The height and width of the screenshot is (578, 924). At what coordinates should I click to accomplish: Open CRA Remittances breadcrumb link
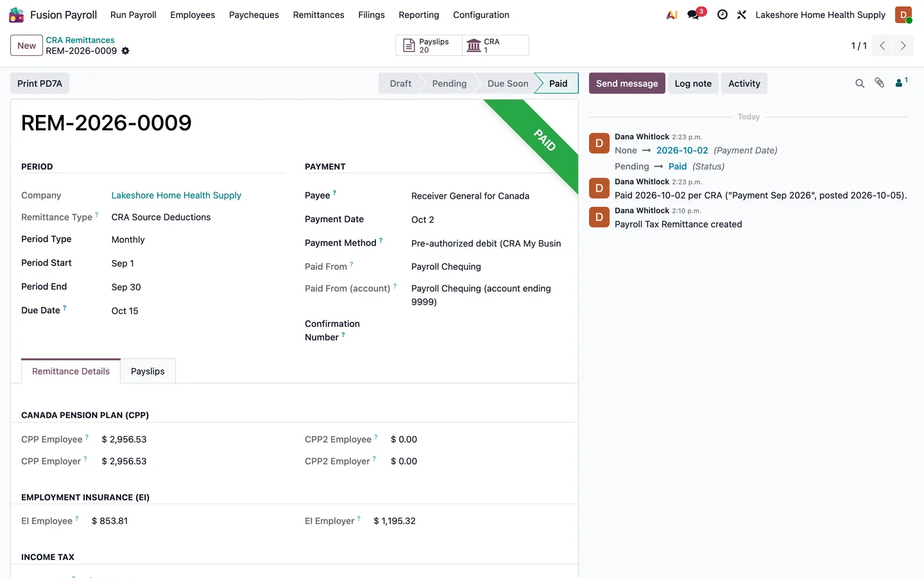click(x=80, y=40)
